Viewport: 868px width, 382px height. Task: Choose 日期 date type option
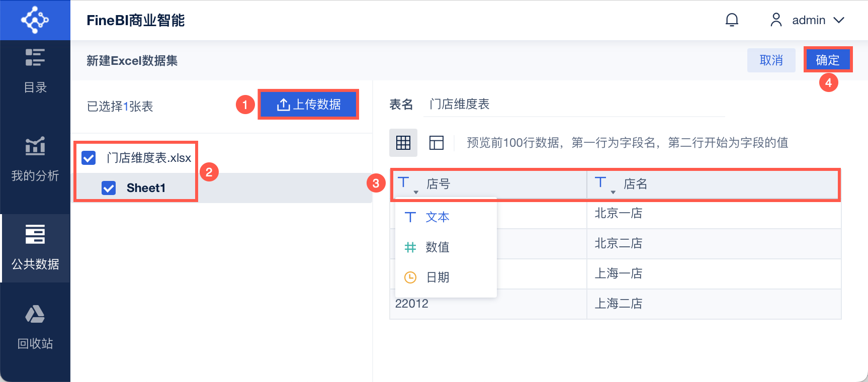pyautogui.click(x=437, y=277)
